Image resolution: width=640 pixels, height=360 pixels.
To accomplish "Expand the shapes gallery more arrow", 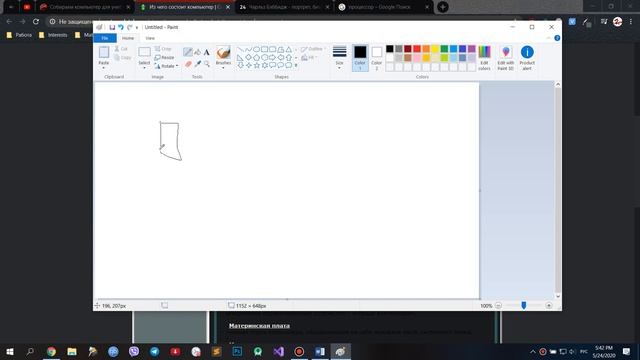I will click(x=296, y=65).
